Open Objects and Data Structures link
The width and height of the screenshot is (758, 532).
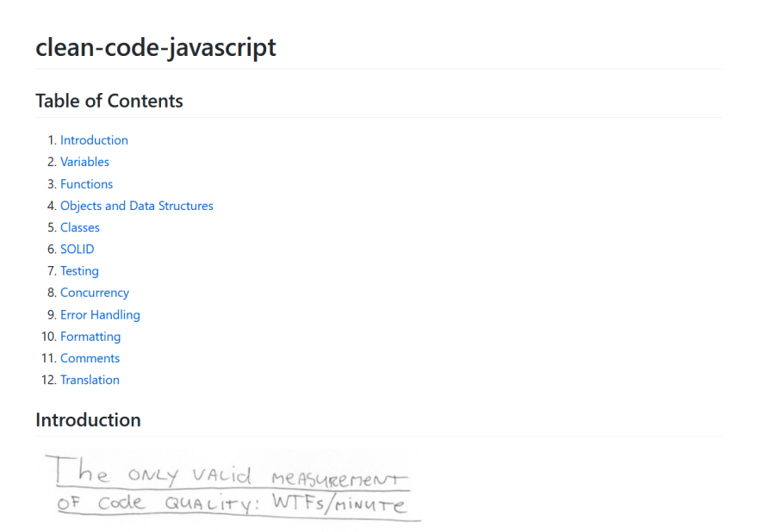(136, 206)
